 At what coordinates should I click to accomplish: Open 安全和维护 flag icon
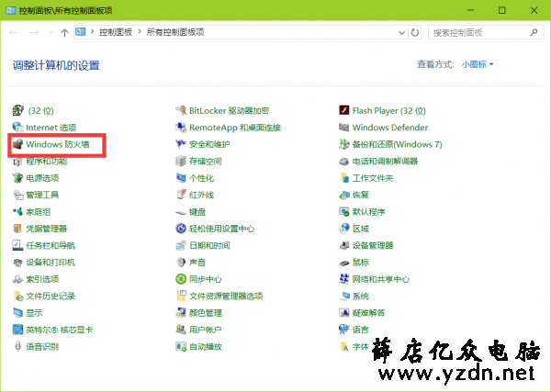click(x=181, y=144)
